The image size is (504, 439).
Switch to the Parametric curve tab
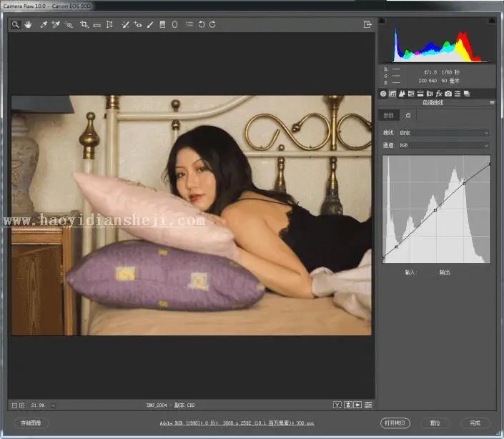point(389,115)
